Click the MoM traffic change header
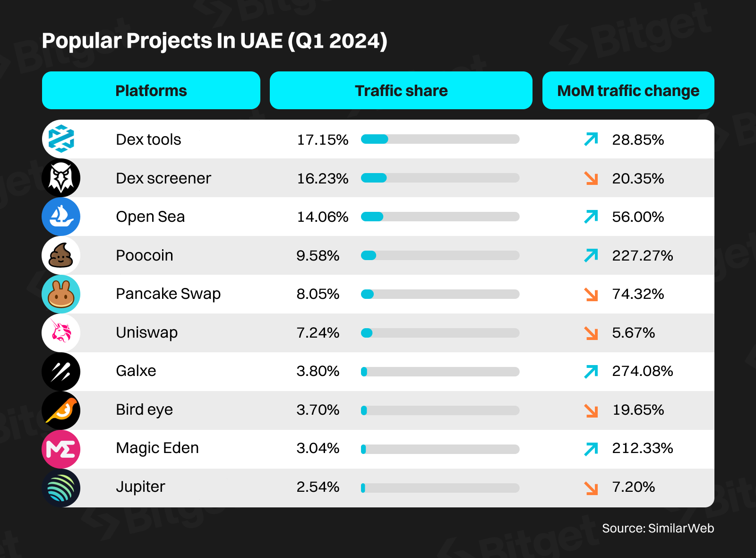The height and width of the screenshot is (558, 756). click(x=628, y=90)
